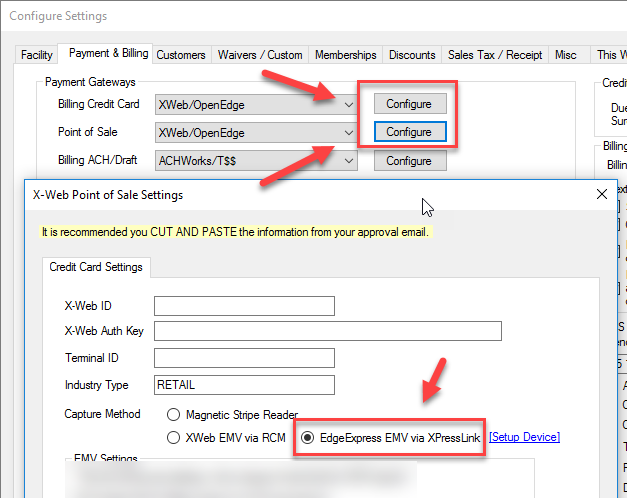
Task: Open the Setup Device link
Action: 524,437
